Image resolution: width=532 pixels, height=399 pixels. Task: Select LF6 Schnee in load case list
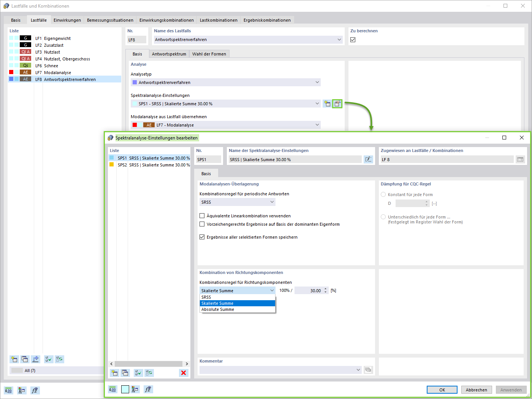pos(65,66)
